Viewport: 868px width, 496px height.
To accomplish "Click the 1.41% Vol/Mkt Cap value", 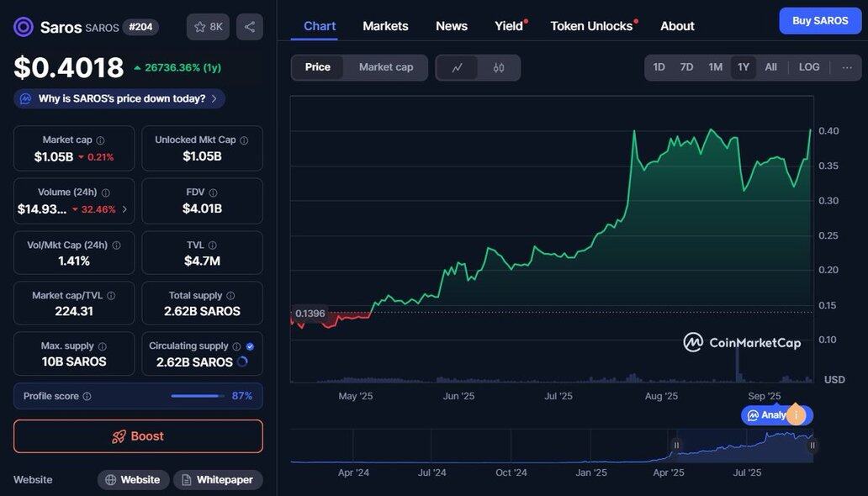I will pyautogui.click(x=74, y=261).
